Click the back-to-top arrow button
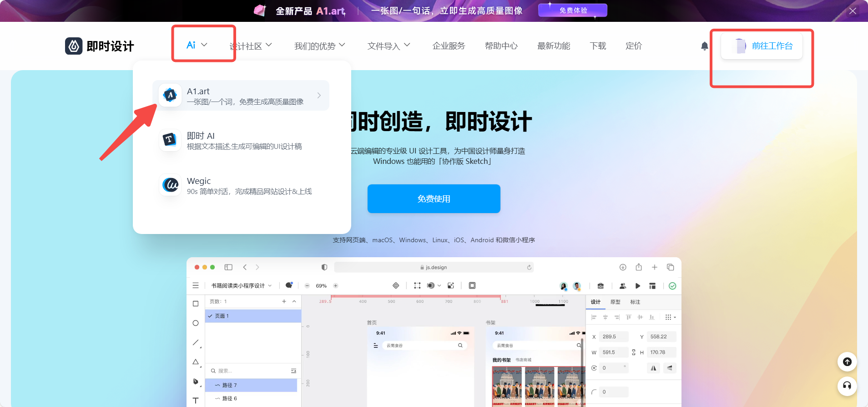Image resolution: width=868 pixels, height=407 pixels. pyautogui.click(x=847, y=362)
